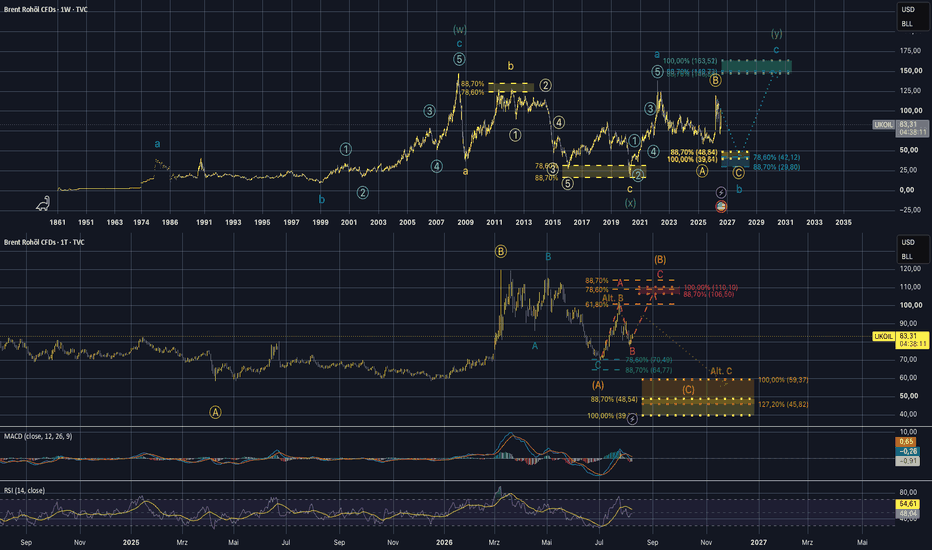Image resolution: width=932 pixels, height=550 pixels.
Task: Open the 'RSI (14, close)' indicator legend
Action: coord(24,491)
